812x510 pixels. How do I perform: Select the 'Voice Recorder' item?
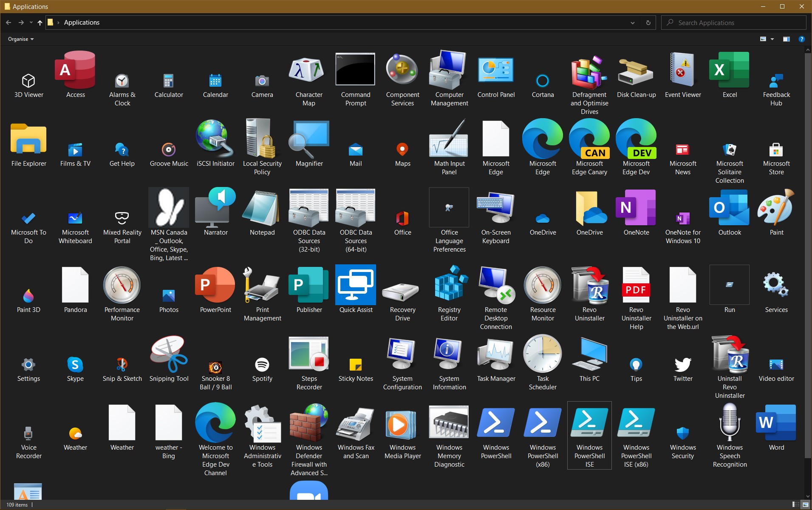(28, 442)
